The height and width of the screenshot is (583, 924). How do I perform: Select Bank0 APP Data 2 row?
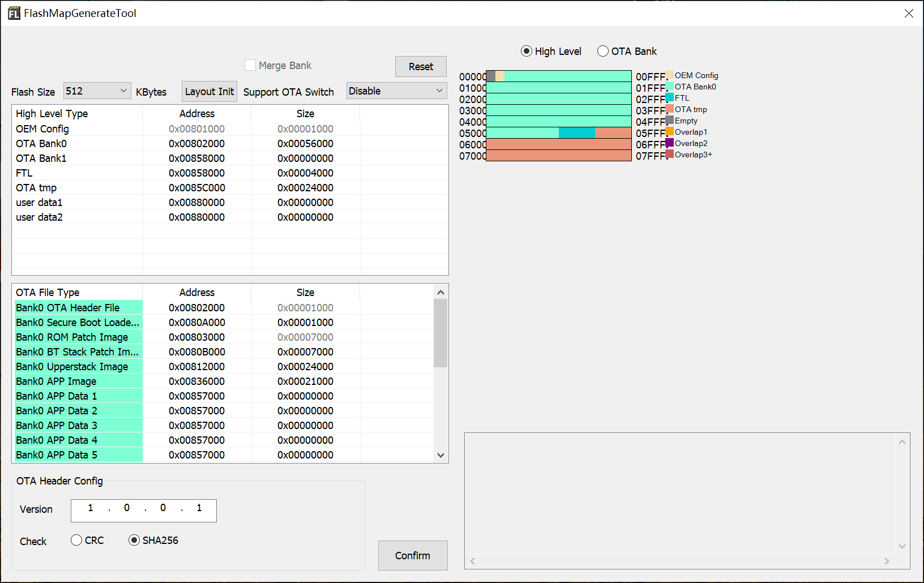223,411
